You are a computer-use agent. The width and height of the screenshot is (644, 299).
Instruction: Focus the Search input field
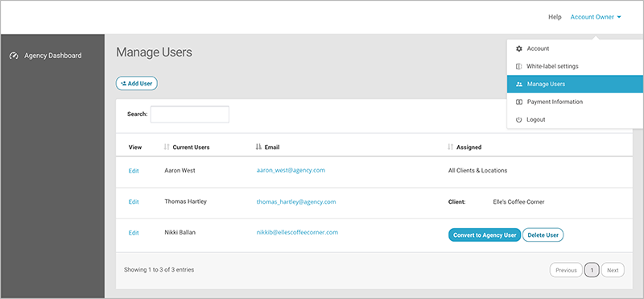pos(190,114)
